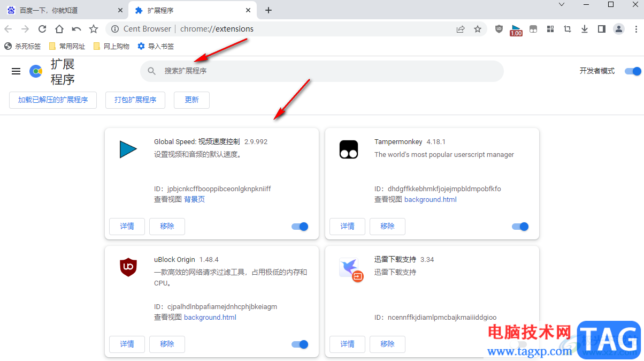The width and height of the screenshot is (644, 361).
Task: Click 移除 to remove Global Speed
Action: (x=167, y=227)
